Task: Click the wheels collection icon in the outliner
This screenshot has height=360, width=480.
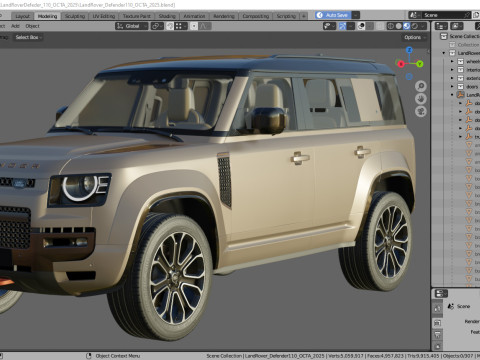Action: pos(460,61)
